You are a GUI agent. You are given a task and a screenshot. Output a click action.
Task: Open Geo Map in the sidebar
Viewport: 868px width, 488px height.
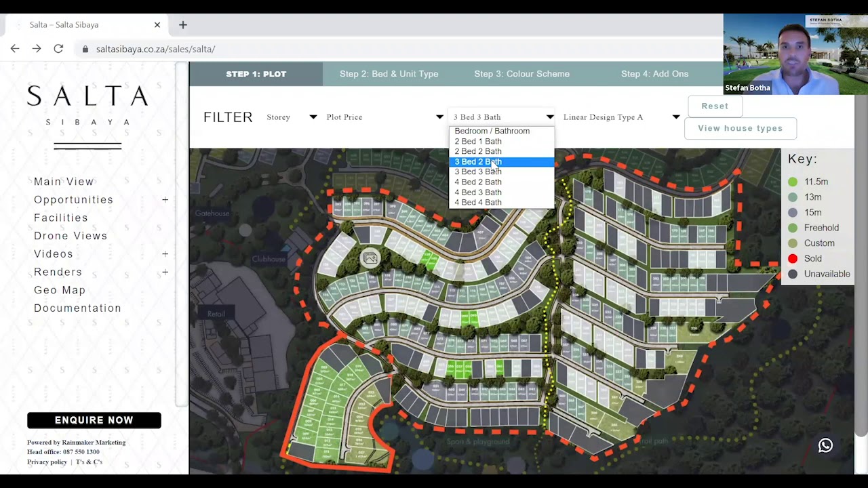tap(60, 290)
